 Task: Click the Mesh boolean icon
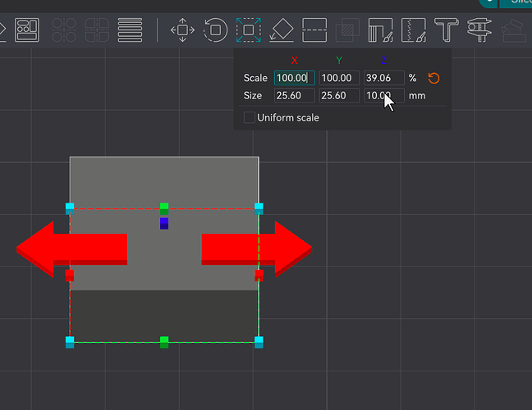(x=347, y=30)
